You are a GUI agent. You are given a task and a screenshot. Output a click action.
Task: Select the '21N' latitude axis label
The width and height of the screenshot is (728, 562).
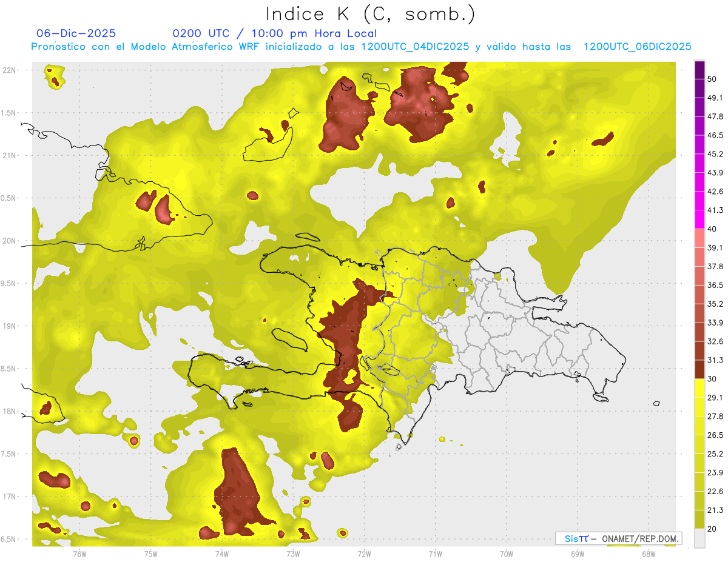tap(10, 155)
